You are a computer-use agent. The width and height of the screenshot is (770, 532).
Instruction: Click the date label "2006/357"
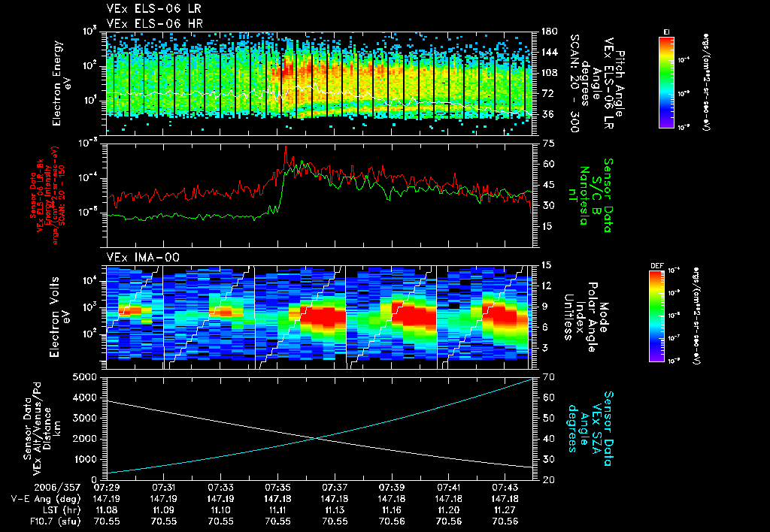point(57,488)
